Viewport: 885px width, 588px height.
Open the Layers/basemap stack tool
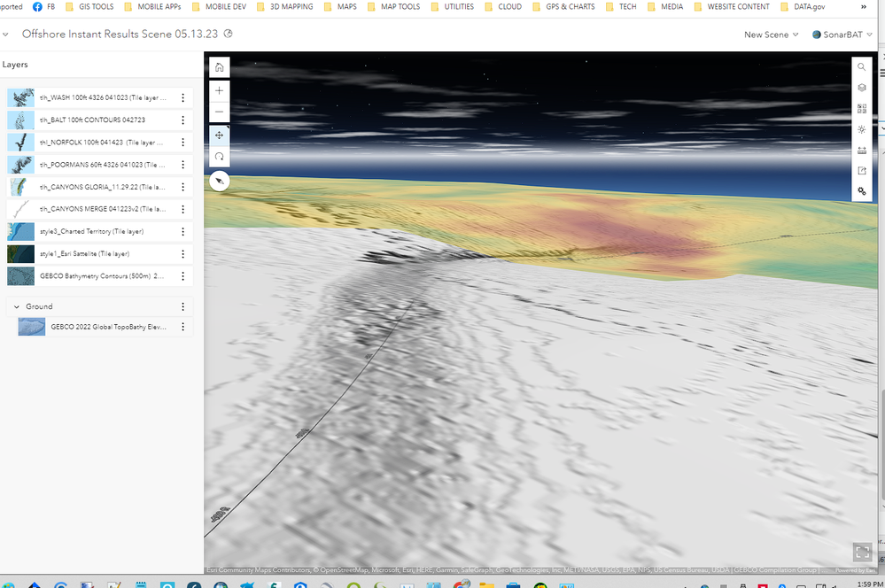pos(862,88)
